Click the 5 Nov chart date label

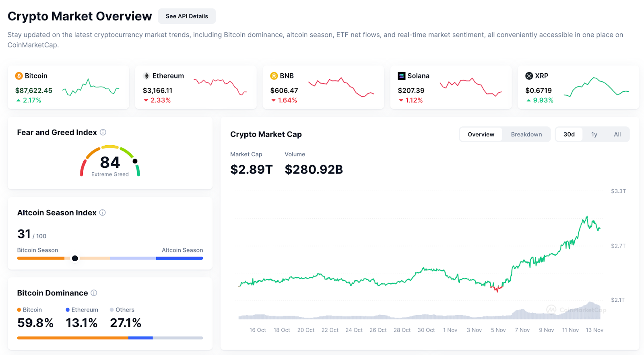point(498,330)
